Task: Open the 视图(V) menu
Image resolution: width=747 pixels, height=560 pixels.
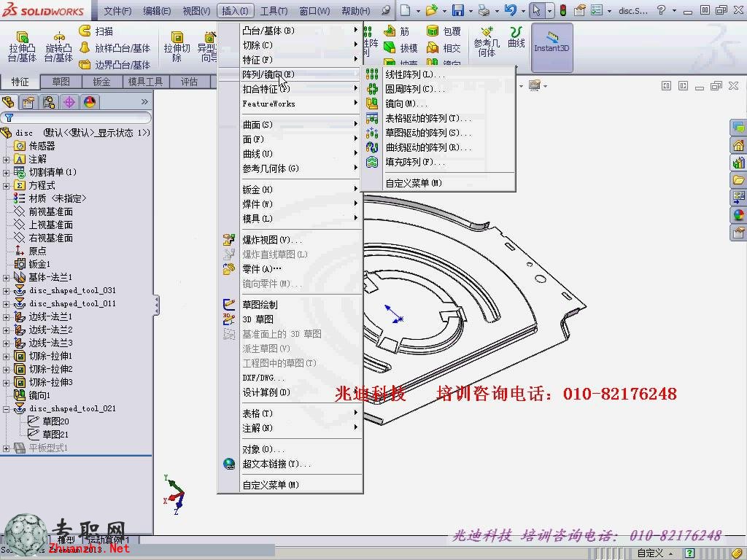Action: tap(196, 10)
